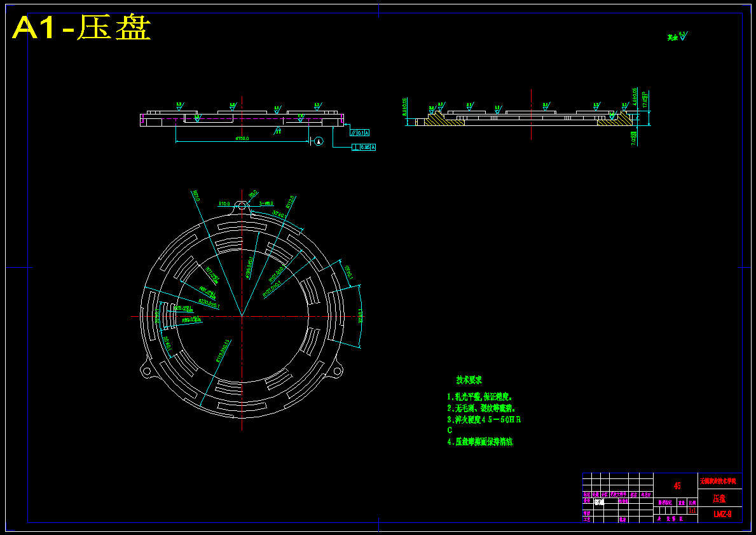756x535 pixels.
Task: Select the parallelism tolerance frame '0.1 A'
Action: click(x=359, y=133)
